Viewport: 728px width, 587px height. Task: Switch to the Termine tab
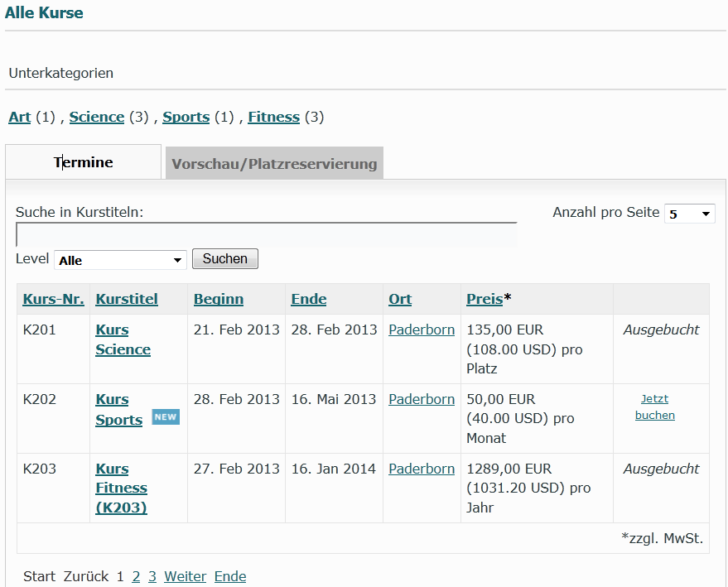(x=84, y=162)
